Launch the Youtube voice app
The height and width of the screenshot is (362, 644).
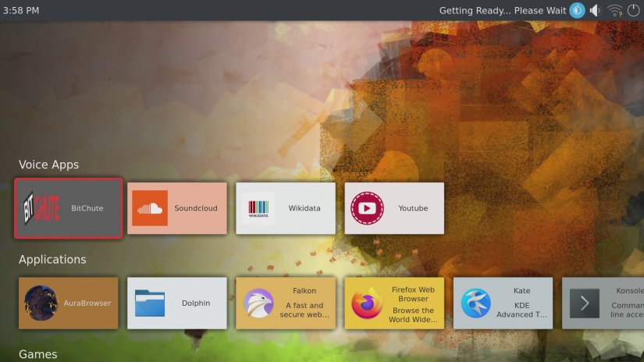394,208
